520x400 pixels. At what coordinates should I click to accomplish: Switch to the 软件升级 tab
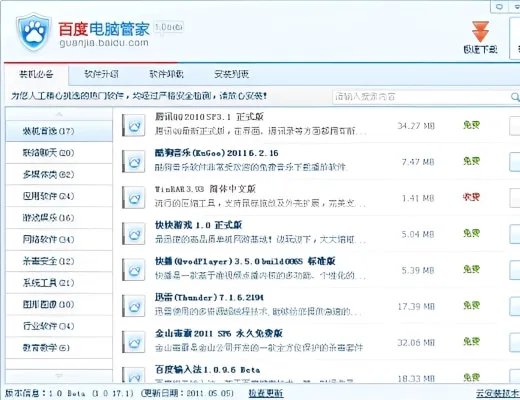(x=101, y=74)
